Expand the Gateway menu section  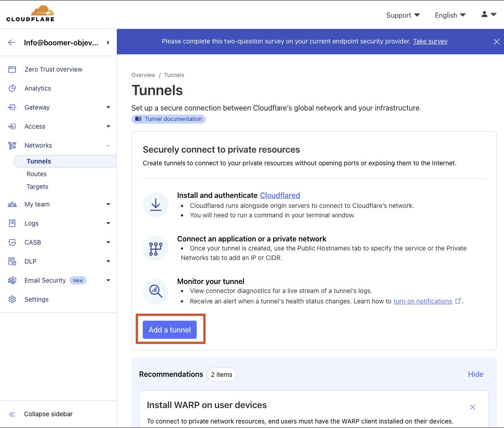coord(108,107)
